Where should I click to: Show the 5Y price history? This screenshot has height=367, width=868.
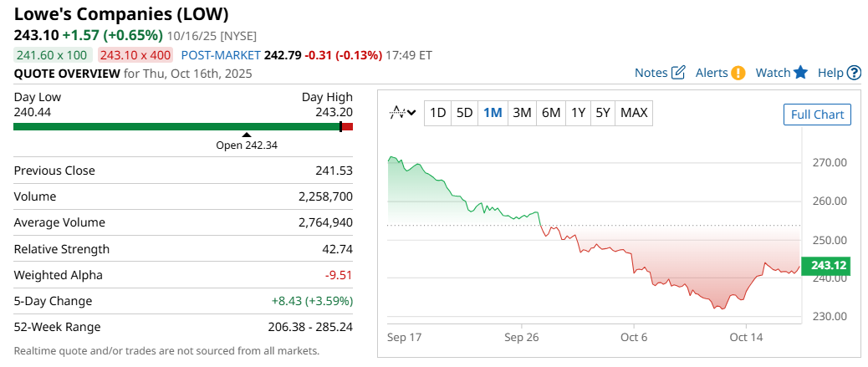coord(602,113)
